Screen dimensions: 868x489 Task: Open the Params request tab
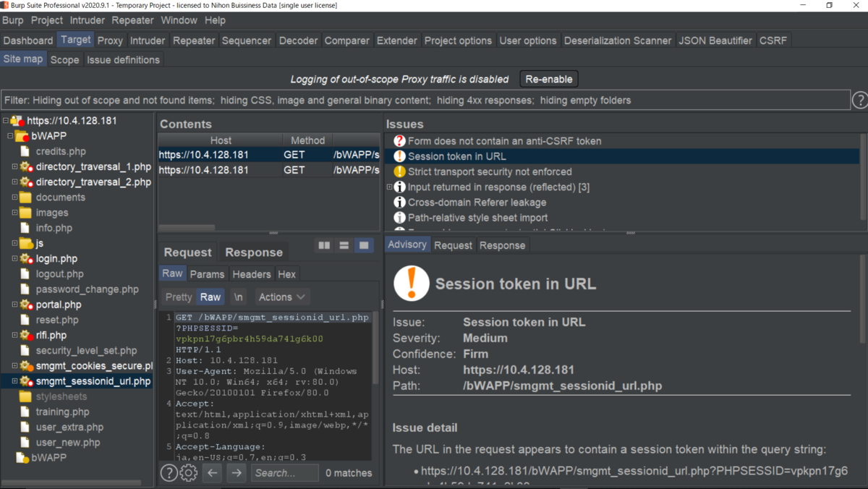point(207,274)
